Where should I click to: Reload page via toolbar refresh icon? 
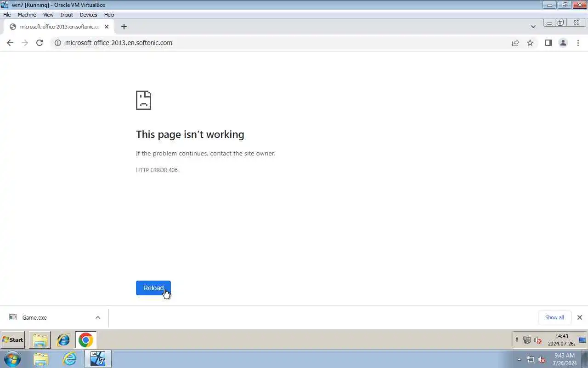click(x=40, y=43)
